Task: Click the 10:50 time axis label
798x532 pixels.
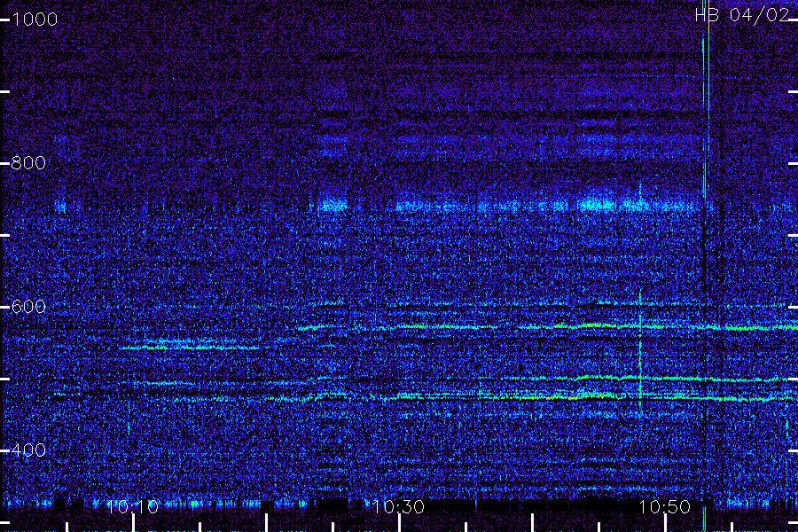Action: (x=665, y=506)
